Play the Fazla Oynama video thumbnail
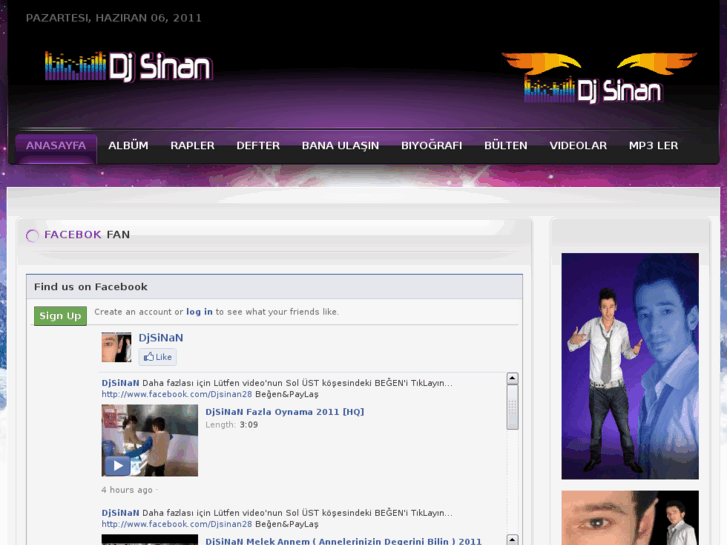727x545 pixels. click(150, 440)
